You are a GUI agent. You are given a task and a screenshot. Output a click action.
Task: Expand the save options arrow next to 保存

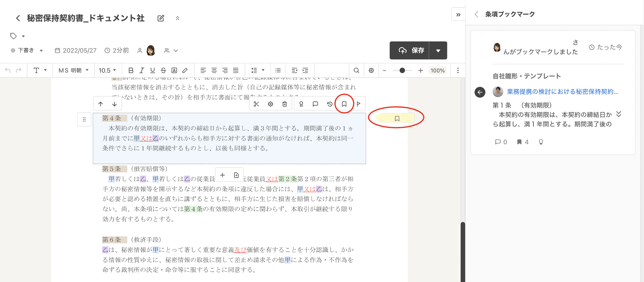[438, 50]
